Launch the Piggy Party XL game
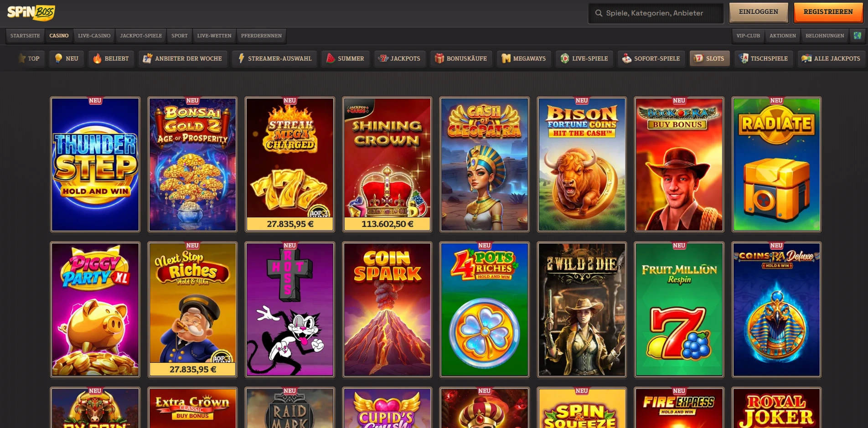868x428 pixels. click(95, 309)
